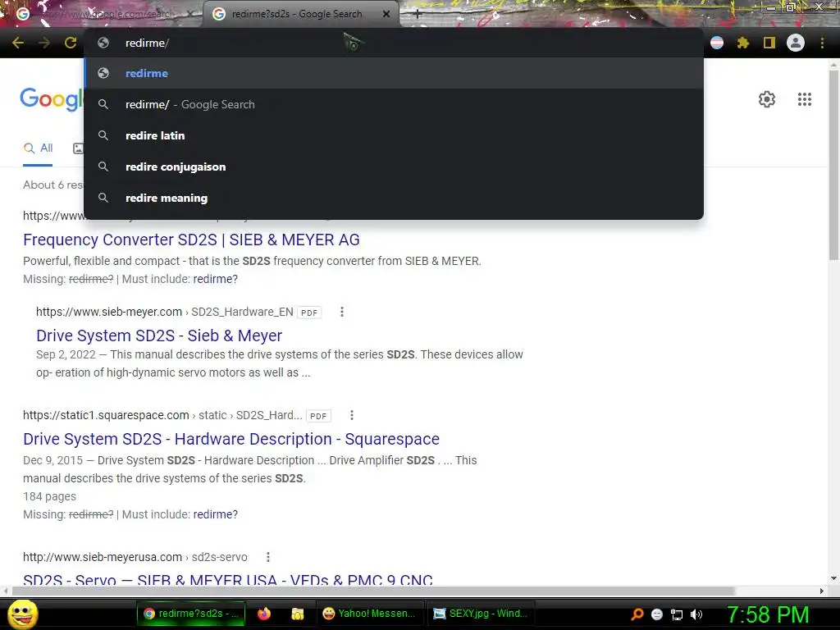
Task: Click the horizontal page scrollbar
Action: click(373, 591)
